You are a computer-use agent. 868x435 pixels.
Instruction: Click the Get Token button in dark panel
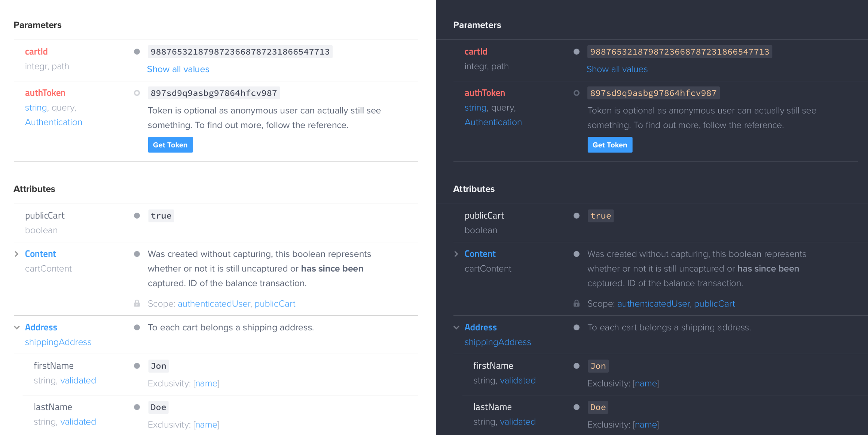click(610, 145)
